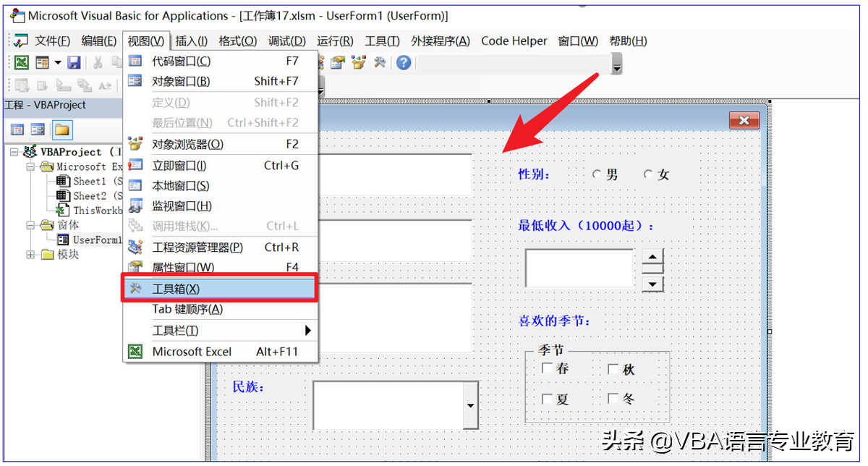868x466 pixels.
Task: Collapse the 窗体 folder node
Action: tap(31, 225)
